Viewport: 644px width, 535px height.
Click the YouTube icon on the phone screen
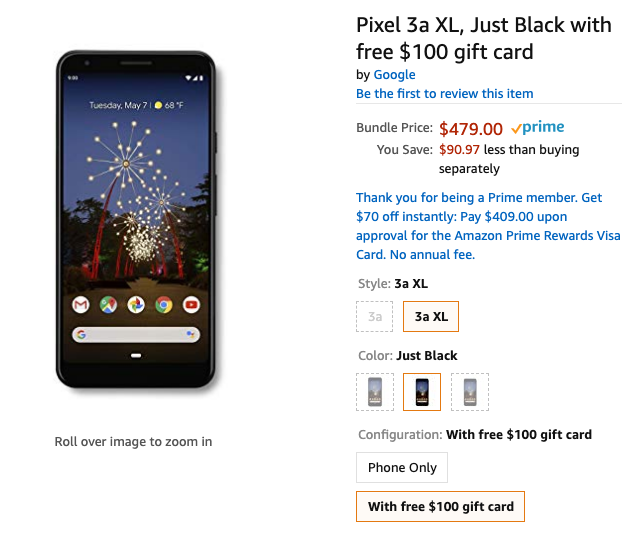tap(191, 304)
